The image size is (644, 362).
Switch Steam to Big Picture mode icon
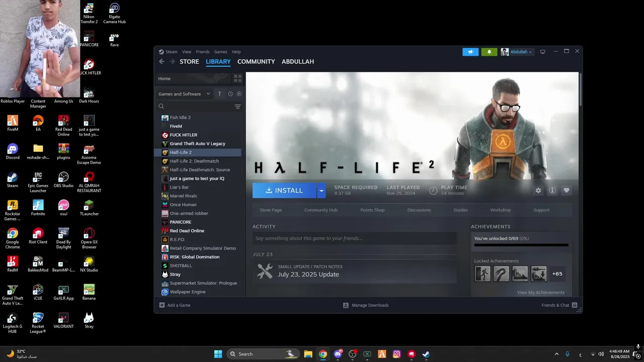(x=542, y=52)
